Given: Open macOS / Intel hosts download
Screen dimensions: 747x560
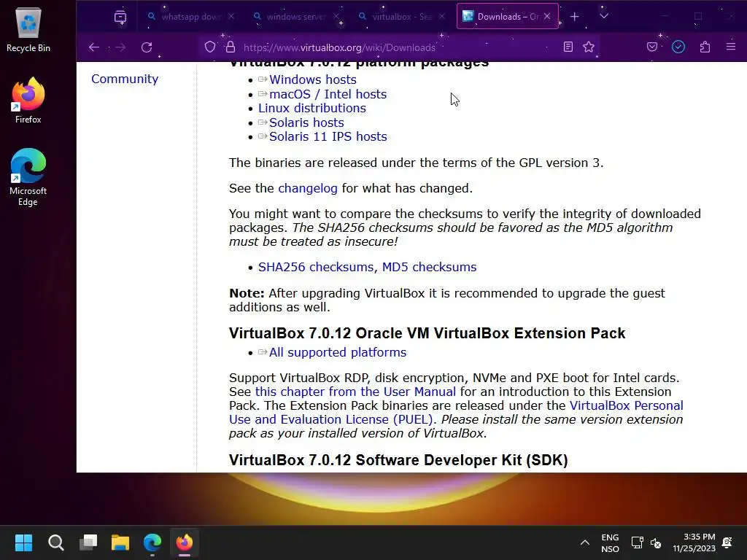Looking at the screenshot, I should click(x=328, y=94).
